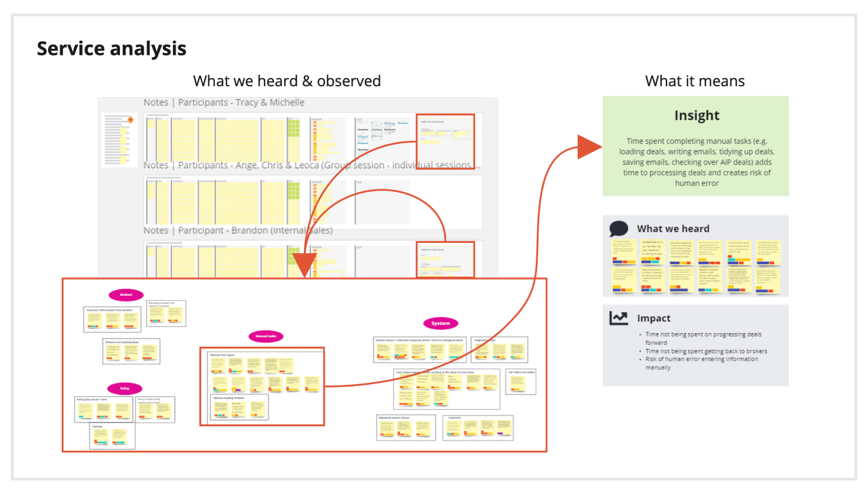Click the trending chart icon beside Impact
The width and height of the screenshot is (868, 494).
tap(618, 318)
